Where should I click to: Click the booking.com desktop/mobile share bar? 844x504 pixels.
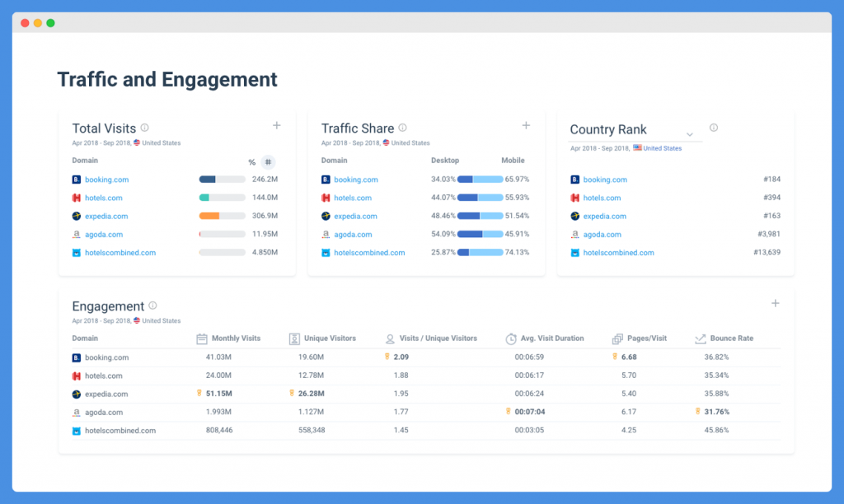481,180
